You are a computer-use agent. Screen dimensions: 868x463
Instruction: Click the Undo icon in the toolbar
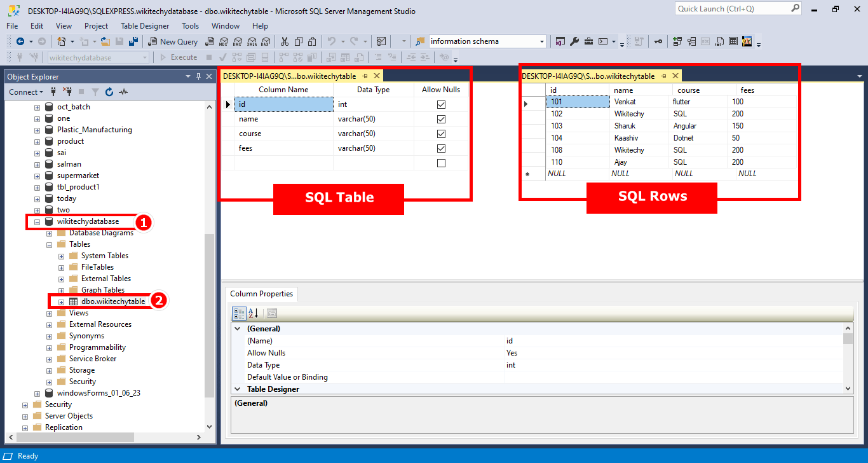333,41
